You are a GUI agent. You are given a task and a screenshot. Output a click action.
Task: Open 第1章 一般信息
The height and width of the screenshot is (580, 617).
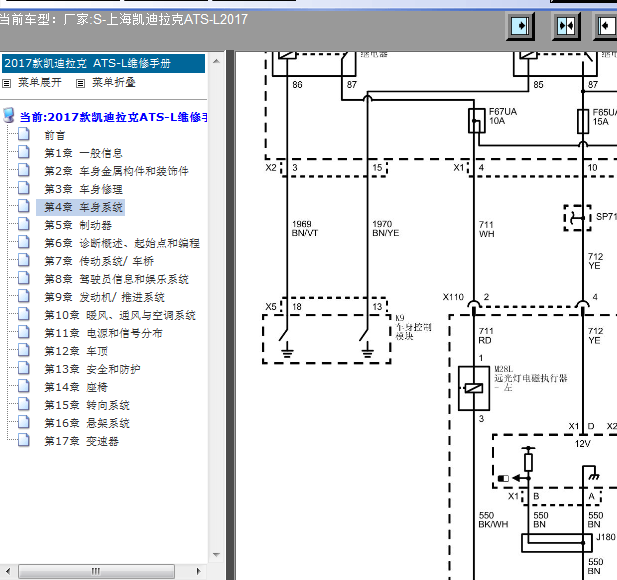click(83, 153)
